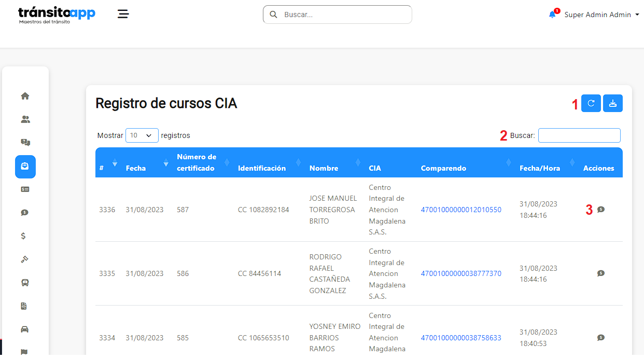644x359 pixels.
Task: Sort table by # column
Action: (108, 162)
